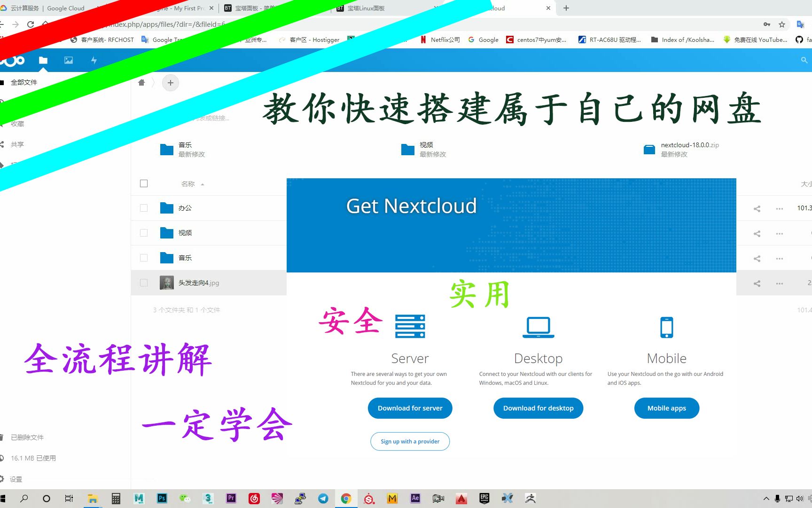Click Download for desktop button
The image size is (812, 508).
pos(539,408)
